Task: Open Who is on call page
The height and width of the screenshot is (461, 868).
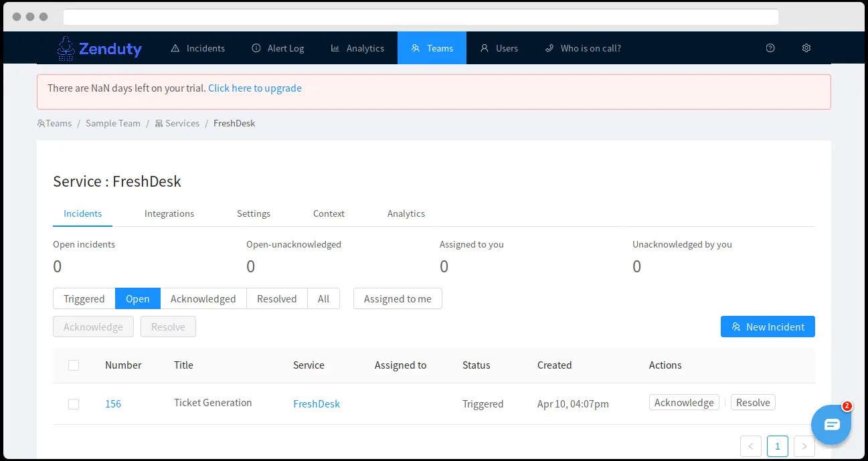Action: [x=583, y=48]
